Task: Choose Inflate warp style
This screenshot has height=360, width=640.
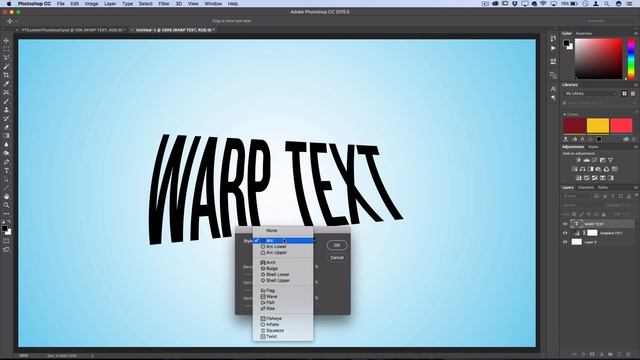Action: click(283, 324)
